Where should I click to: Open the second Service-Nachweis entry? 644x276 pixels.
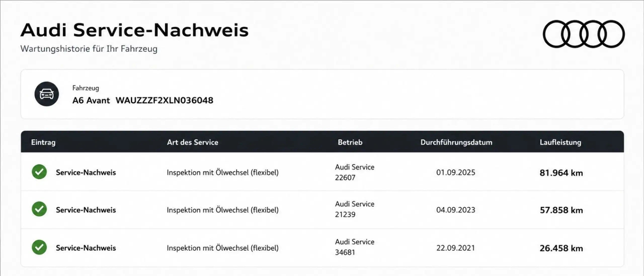point(86,210)
